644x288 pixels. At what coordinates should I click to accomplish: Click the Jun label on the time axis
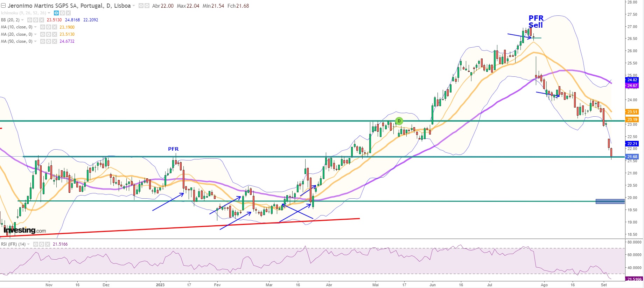[x=433, y=285]
